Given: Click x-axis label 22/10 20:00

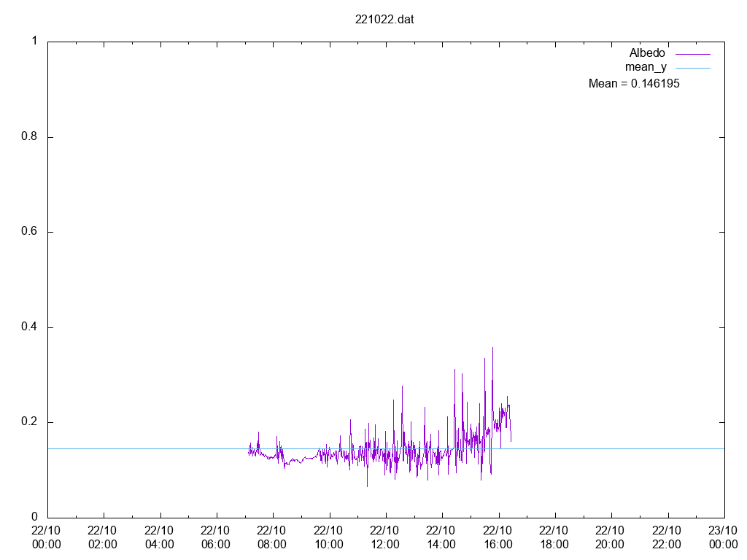Looking at the screenshot, I should 611,537.
